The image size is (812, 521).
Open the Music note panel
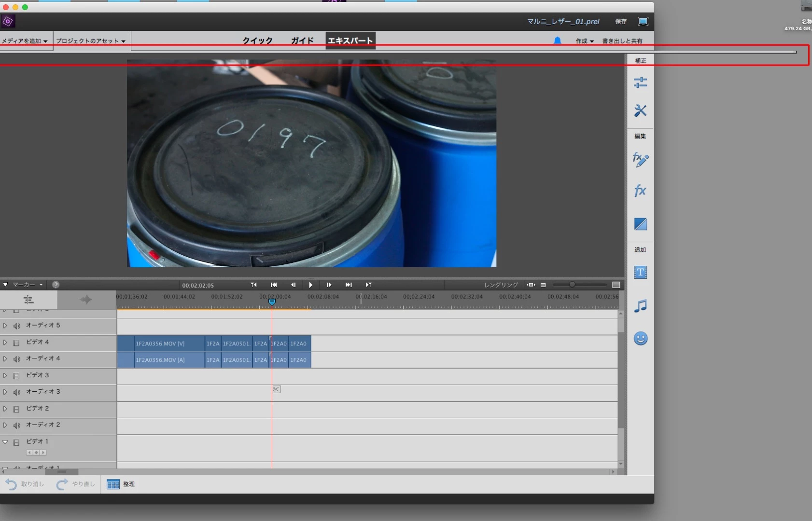(640, 306)
